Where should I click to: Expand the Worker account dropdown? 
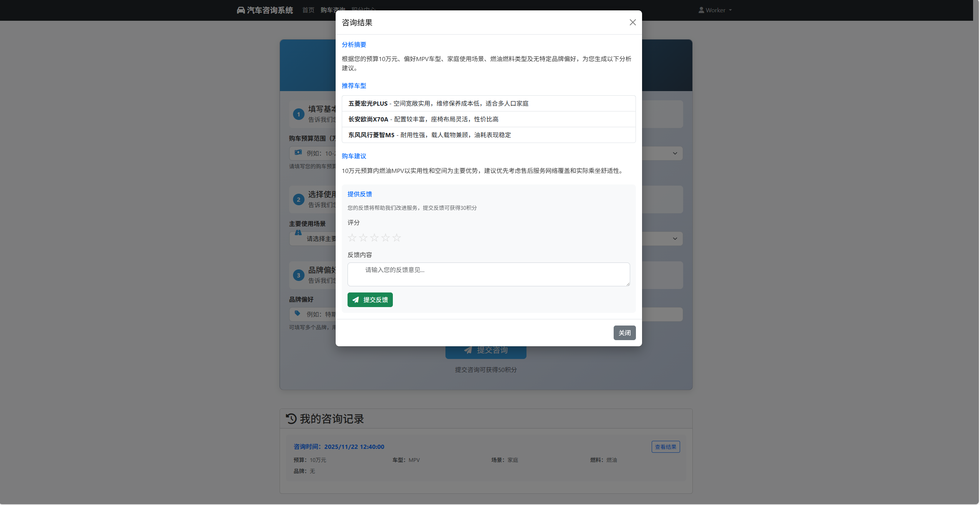pos(715,10)
